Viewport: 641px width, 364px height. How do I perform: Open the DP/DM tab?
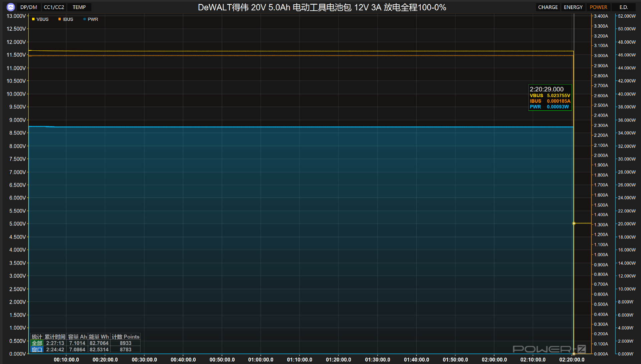[x=29, y=7]
